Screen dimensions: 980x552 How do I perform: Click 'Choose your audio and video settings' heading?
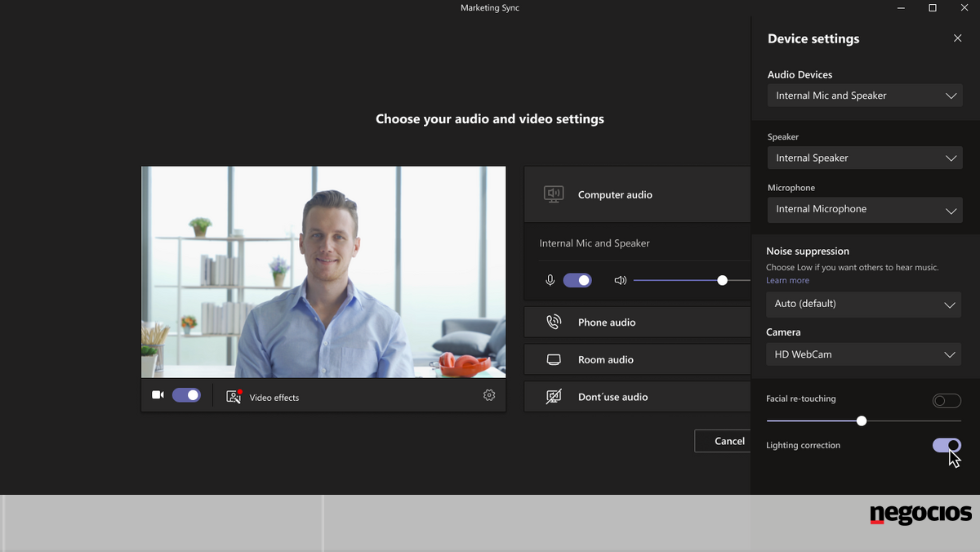(490, 118)
